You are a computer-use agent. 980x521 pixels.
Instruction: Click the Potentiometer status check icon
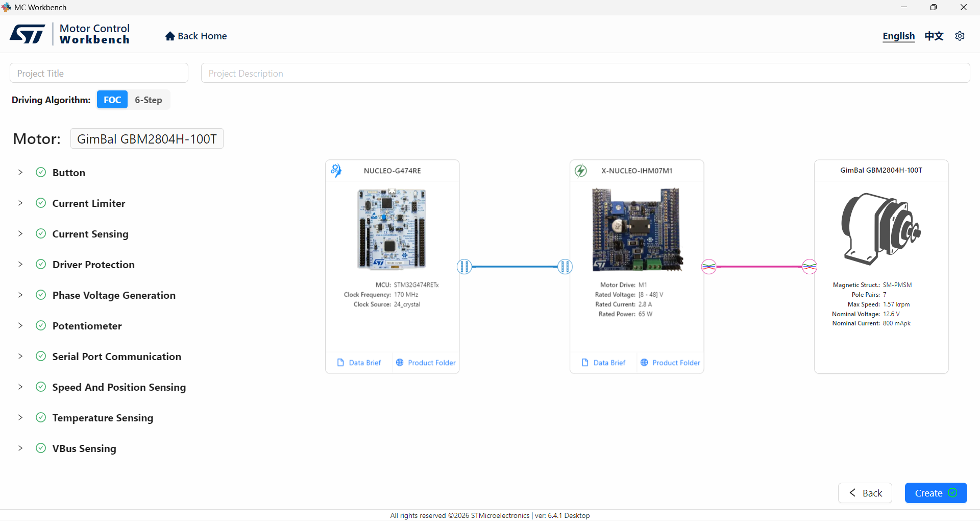(x=41, y=326)
